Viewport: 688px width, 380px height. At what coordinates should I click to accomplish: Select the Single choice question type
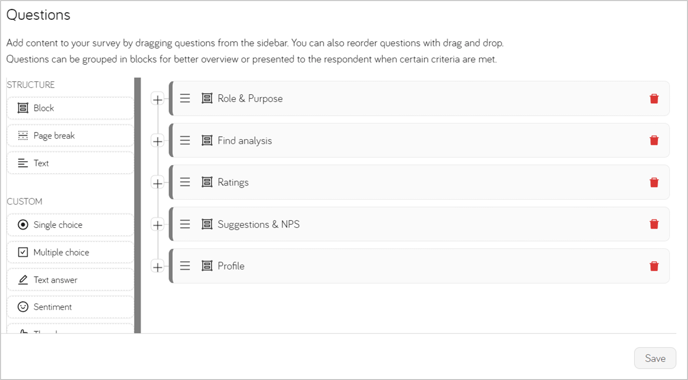point(70,225)
